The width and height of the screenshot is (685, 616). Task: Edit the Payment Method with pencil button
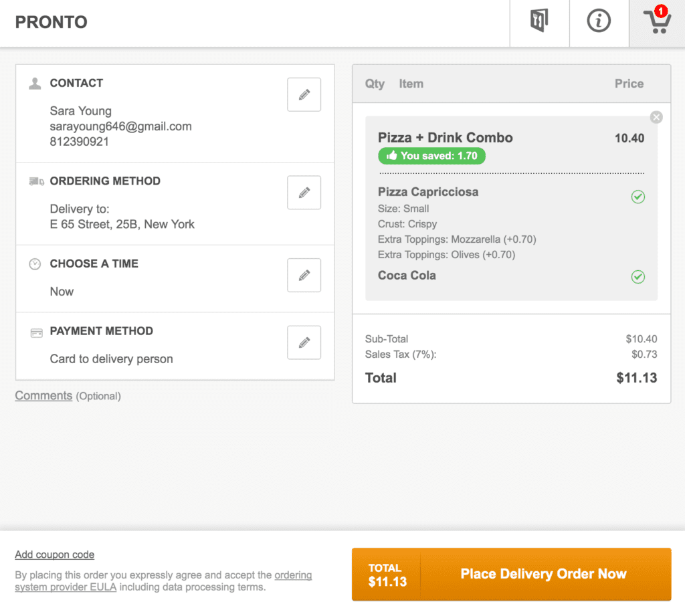[x=304, y=342]
